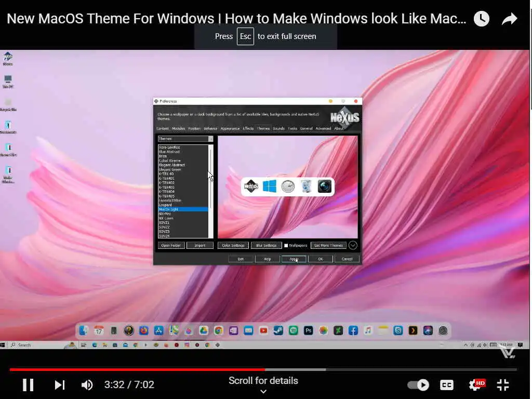Launch Steam from the dock
The height and width of the screenshot is (399, 532).
[278, 330]
